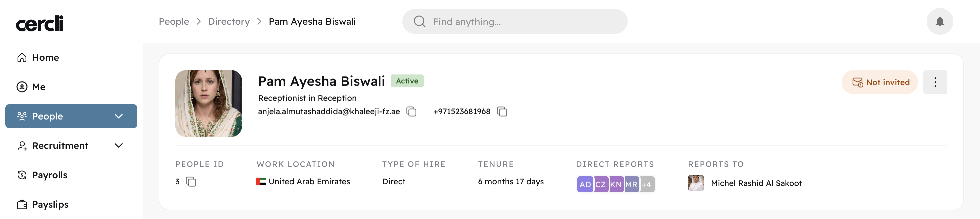The height and width of the screenshot is (219, 980).
Task: Click the cercli logo
Action: [x=40, y=24]
